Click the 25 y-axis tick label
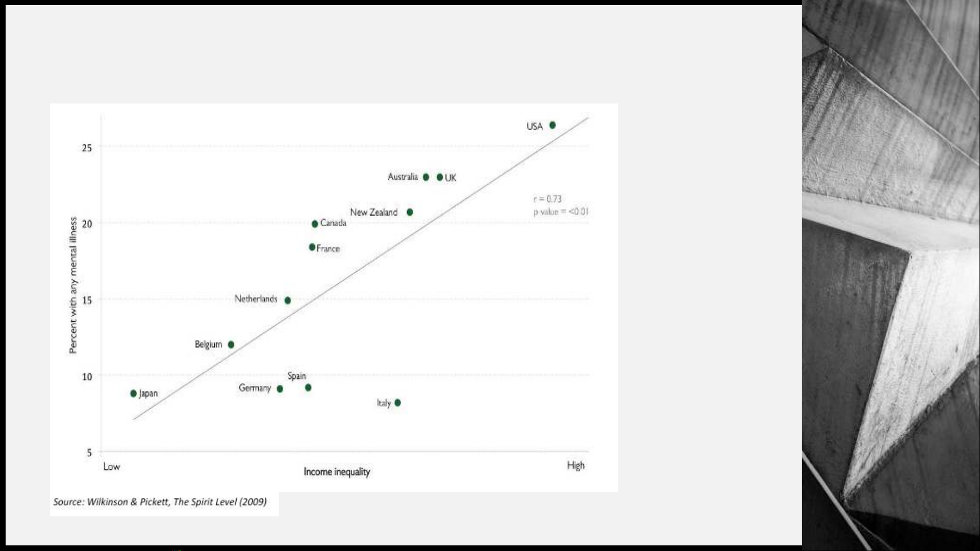Screen dimensions: 980x551 pyautogui.click(x=87, y=148)
